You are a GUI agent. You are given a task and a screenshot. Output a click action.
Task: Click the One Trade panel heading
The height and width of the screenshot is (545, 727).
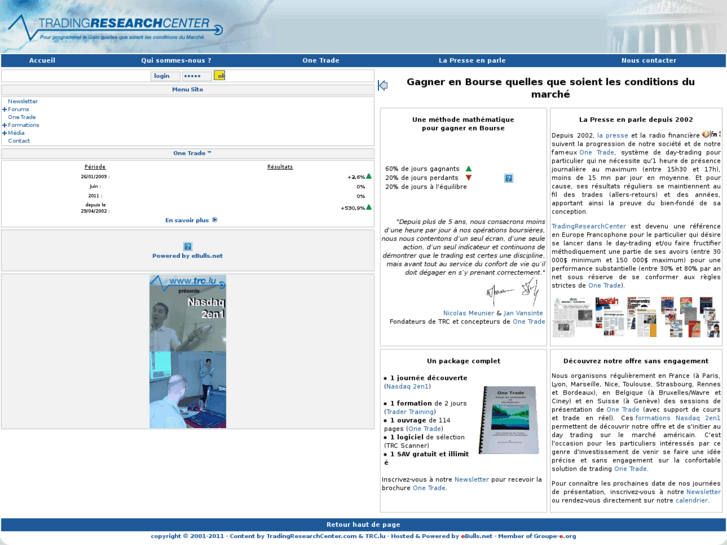(192, 153)
